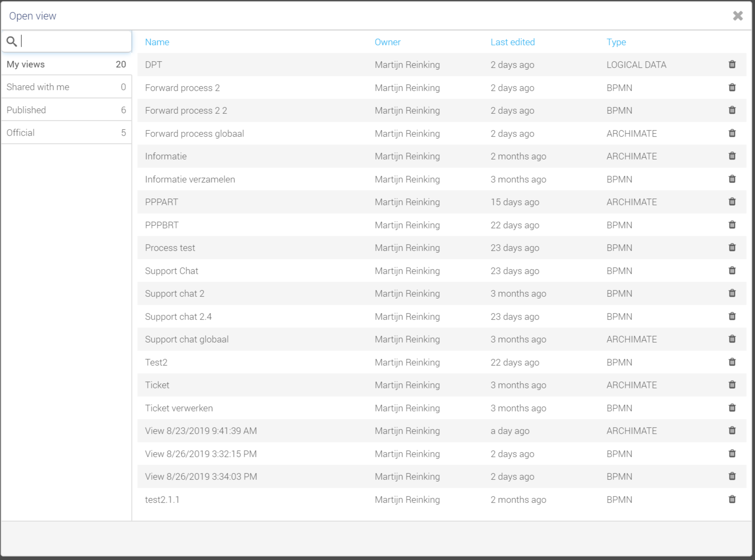Click 'a day ago' last edited value
The width and height of the screenshot is (755, 560).
tap(510, 431)
